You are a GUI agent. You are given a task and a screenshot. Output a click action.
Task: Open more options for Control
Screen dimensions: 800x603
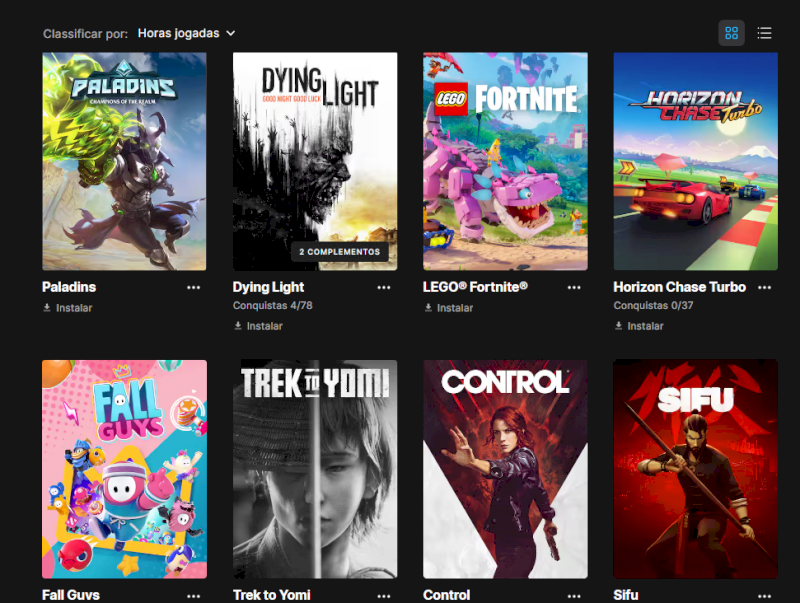[x=574, y=596]
